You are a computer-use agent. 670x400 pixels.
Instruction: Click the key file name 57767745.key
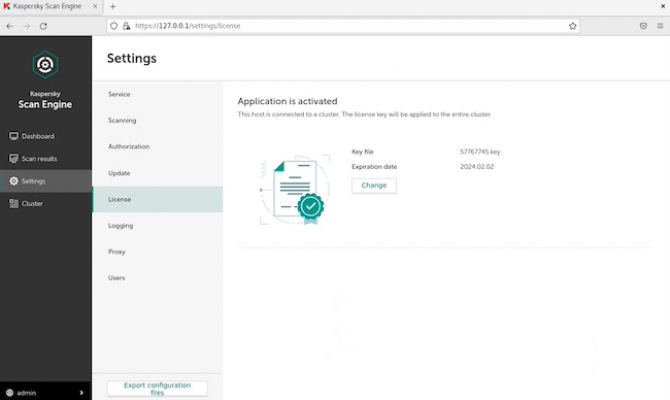tap(480, 152)
